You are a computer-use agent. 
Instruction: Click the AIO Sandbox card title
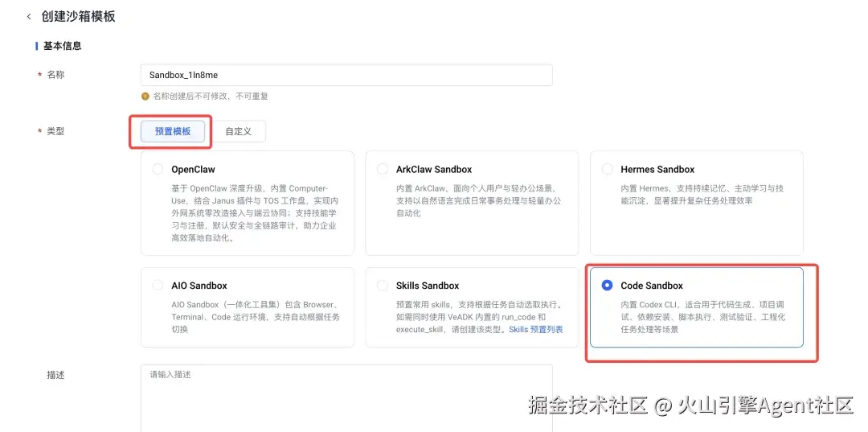[199, 286]
